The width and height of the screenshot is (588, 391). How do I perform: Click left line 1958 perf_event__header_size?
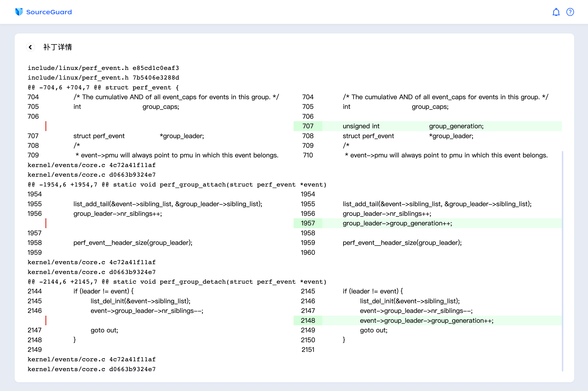(133, 243)
